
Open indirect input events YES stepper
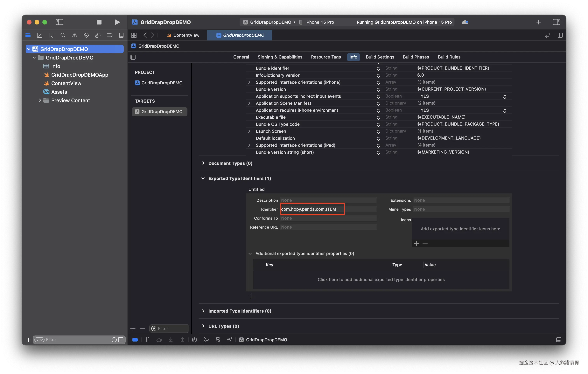(x=505, y=96)
